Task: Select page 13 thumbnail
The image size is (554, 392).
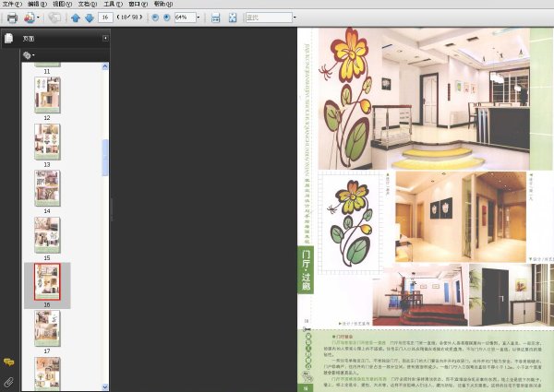Action: tap(47, 141)
